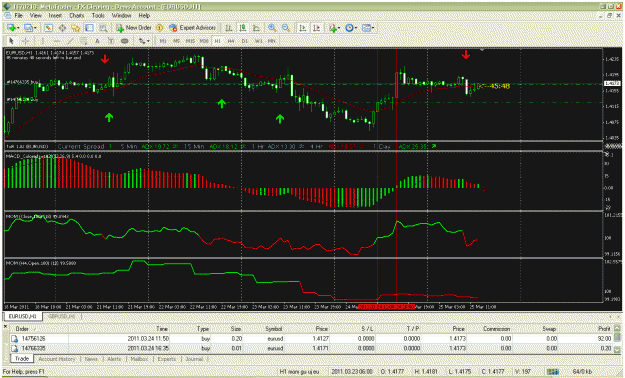
Task: Switch timeframe to M15
Action: pos(190,41)
